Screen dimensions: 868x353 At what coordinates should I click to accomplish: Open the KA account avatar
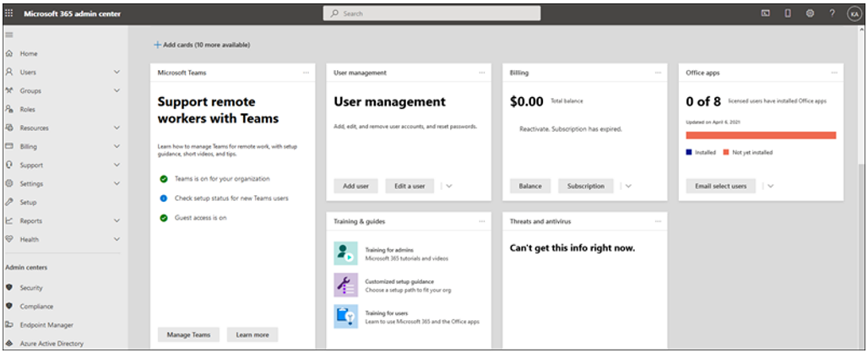(x=854, y=14)
